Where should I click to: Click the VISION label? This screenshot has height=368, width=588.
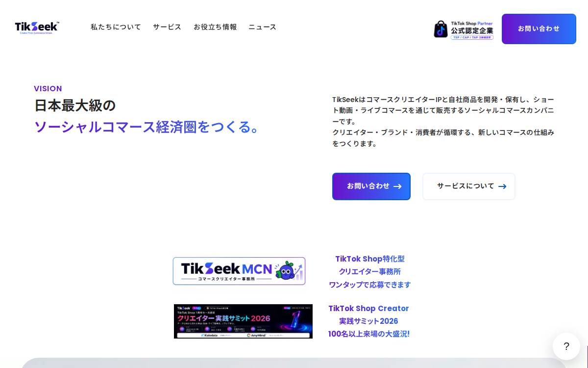[x=48, y=89]
